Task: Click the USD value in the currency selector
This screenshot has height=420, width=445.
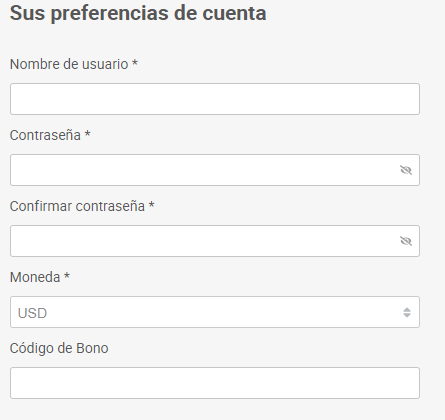Action: (x=32, y=313)
